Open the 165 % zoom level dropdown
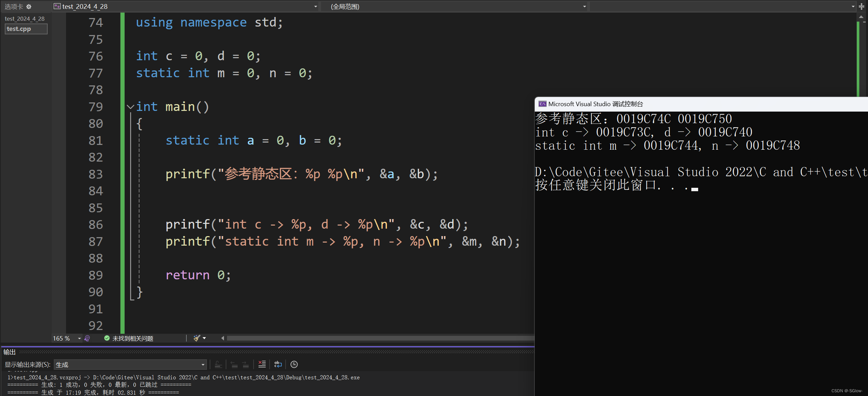The image size is (868, 396). tap(79, 338)
